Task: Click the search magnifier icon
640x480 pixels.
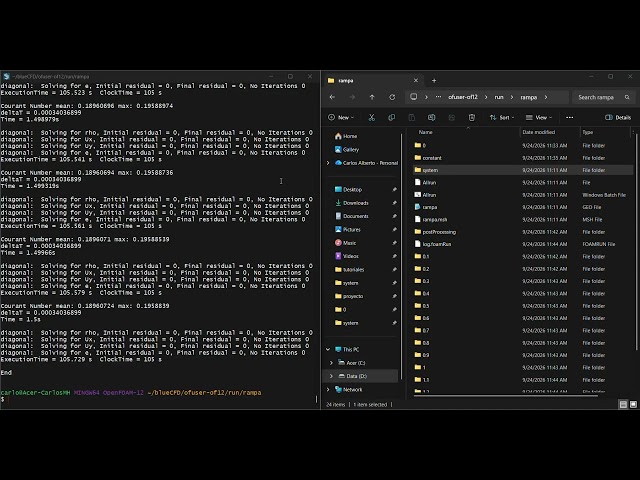Action: point(627,97)
